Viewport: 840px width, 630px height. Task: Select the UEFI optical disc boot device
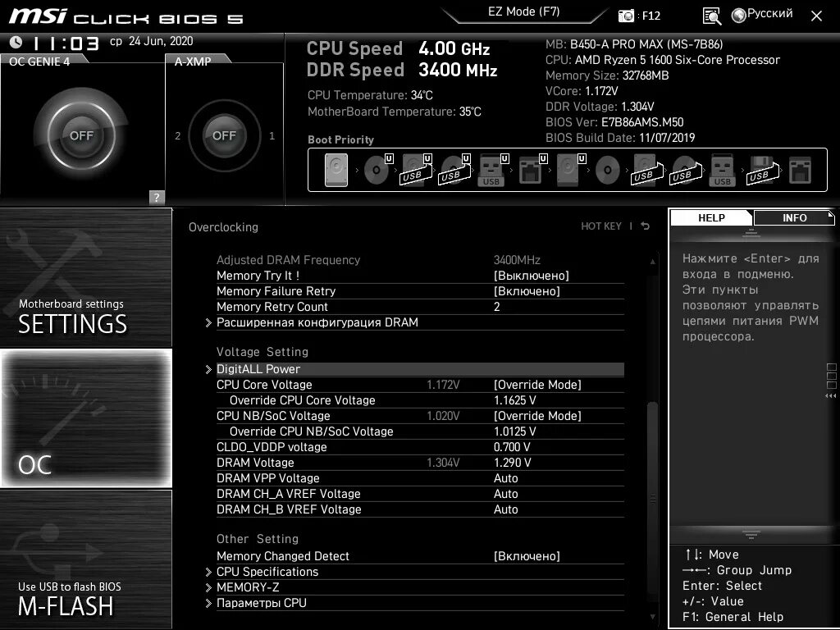click(378, 170)
